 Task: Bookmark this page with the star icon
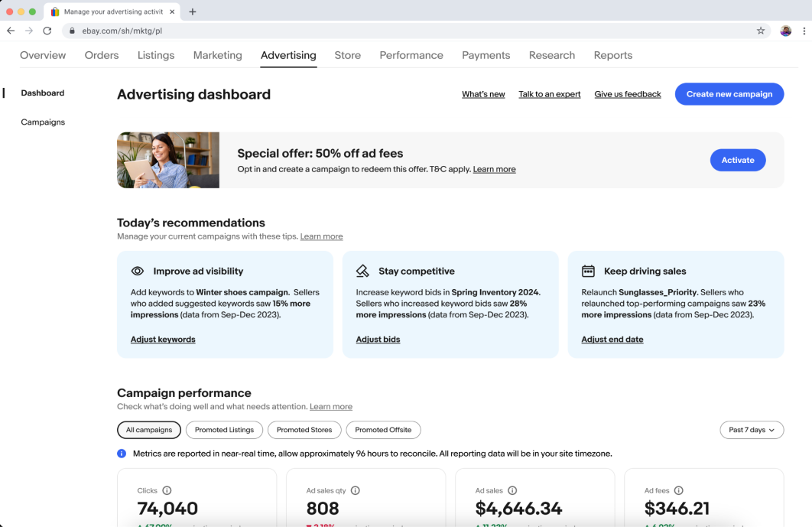coord(760,31)
